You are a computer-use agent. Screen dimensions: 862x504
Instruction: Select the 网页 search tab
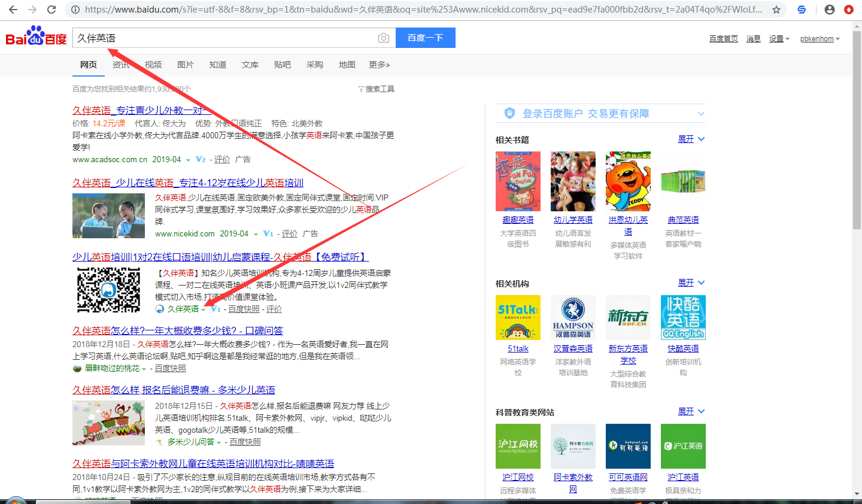coord(89,65)
